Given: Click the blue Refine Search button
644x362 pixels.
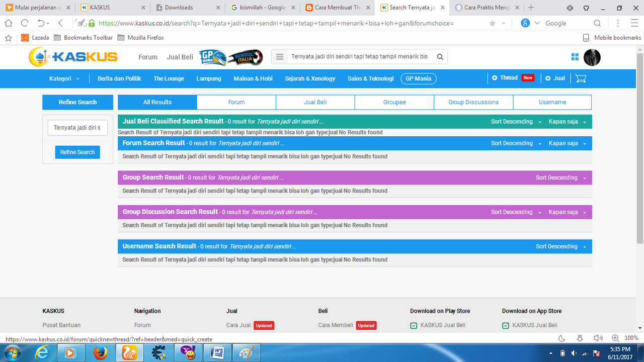Looking at the screenshot, I should [x=77, y=152].
